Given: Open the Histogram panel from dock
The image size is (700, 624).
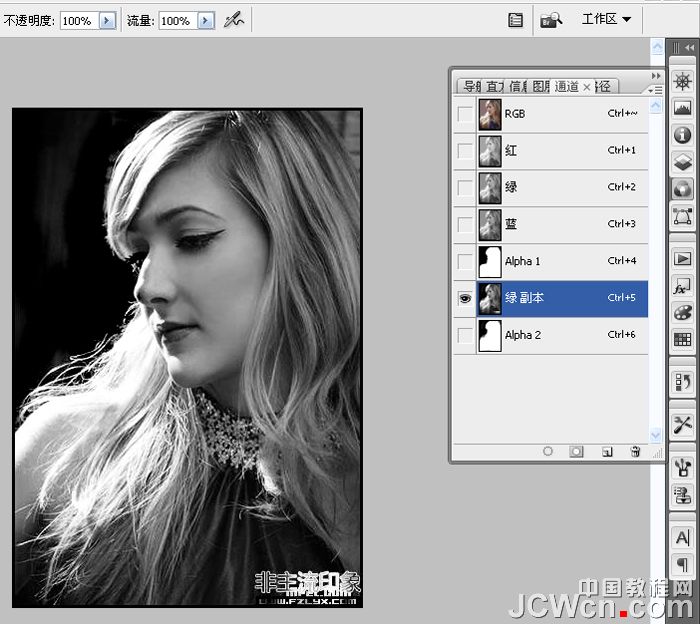Looking at the screenshot, I should click(x=683, y=108).
